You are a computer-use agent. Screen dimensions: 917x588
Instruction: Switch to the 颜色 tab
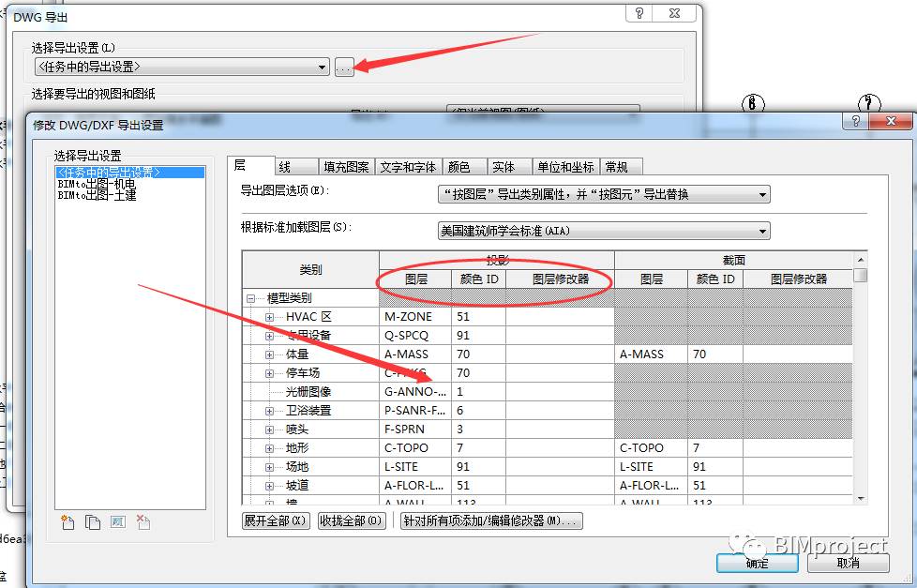point(465,167)
